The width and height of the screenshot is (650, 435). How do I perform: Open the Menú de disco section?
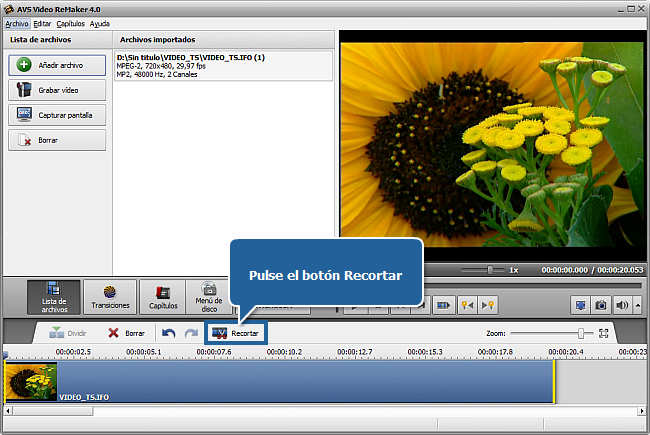pyautogui.click(x=211, y=298)
